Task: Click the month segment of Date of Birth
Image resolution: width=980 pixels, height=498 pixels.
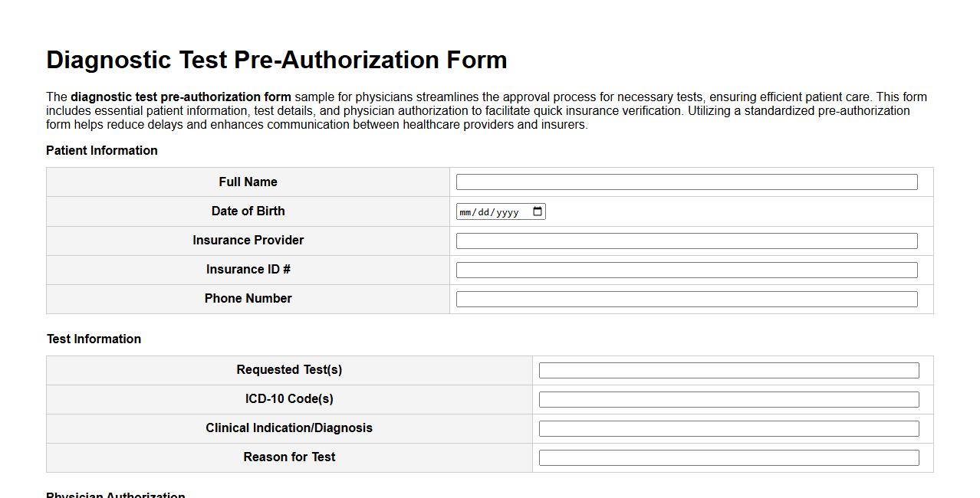Action: coord(466,211)
